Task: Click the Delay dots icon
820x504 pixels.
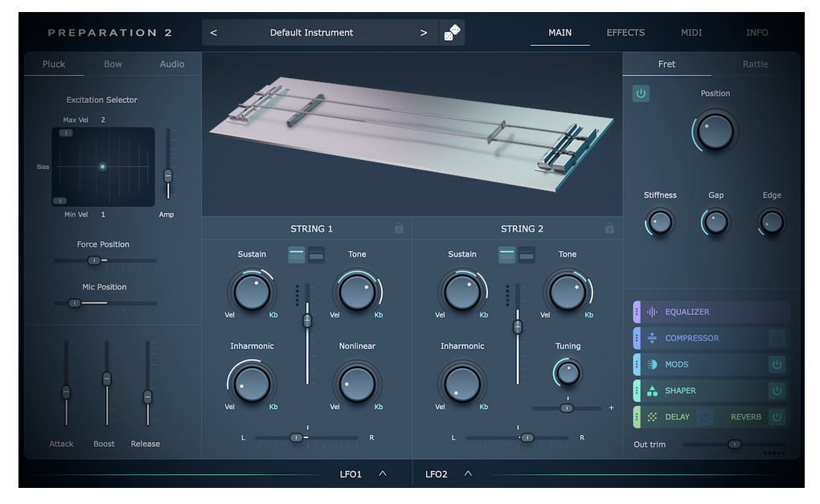Action: click(652, 416)
